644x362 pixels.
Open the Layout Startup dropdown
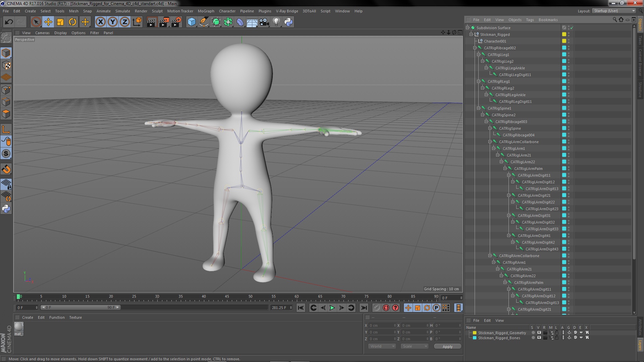coord(614,11)
